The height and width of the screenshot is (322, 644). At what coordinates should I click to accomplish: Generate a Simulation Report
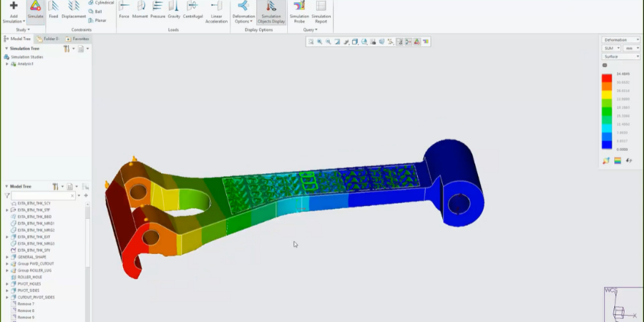[x=321, y=10]
